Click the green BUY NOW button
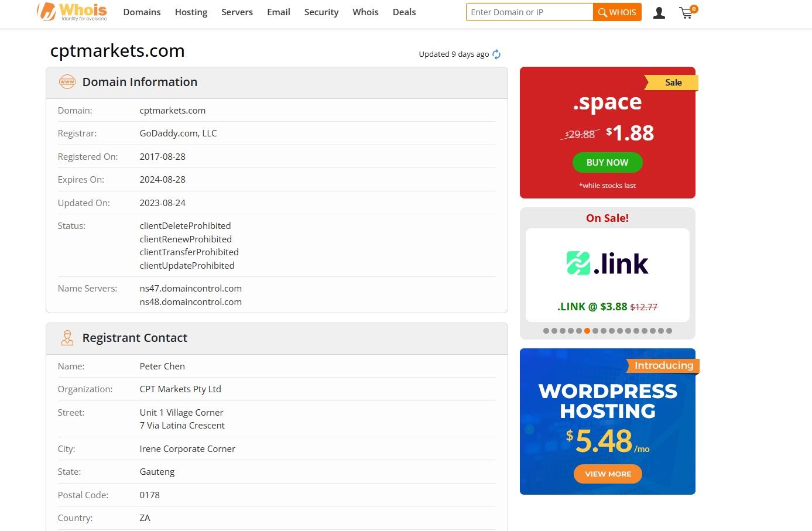812x531 pixels. click(607, 163)
